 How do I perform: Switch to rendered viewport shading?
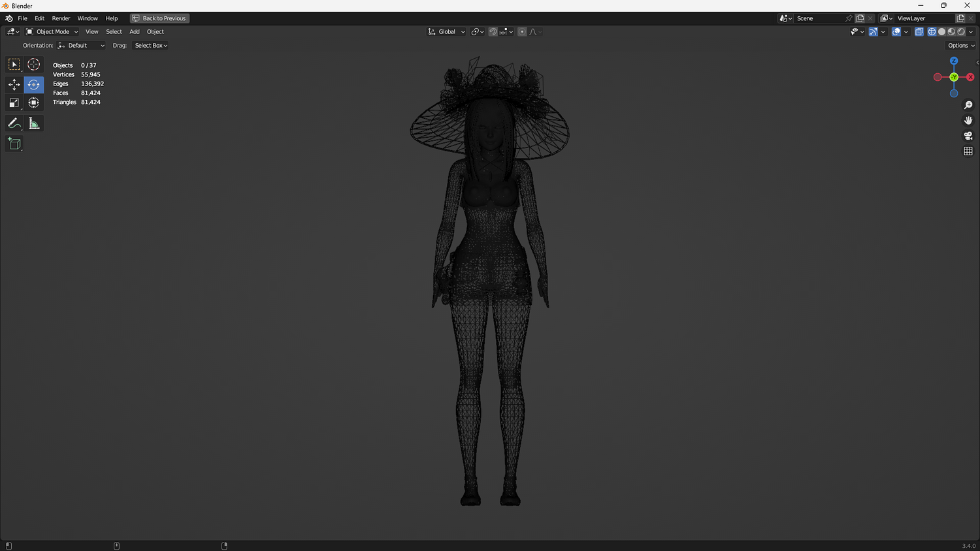[961, 32]
